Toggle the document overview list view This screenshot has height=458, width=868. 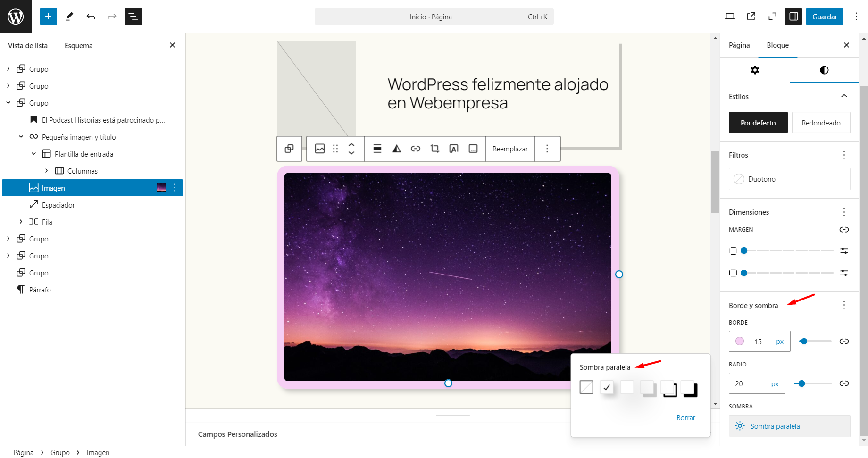[134, 17]
